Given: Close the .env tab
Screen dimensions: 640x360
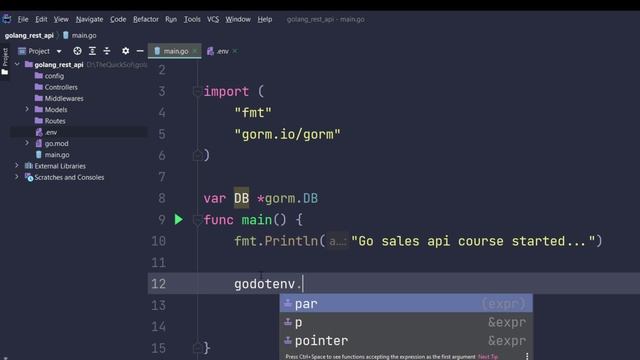Looking at the screenshot, I should [x=235, y=51].
